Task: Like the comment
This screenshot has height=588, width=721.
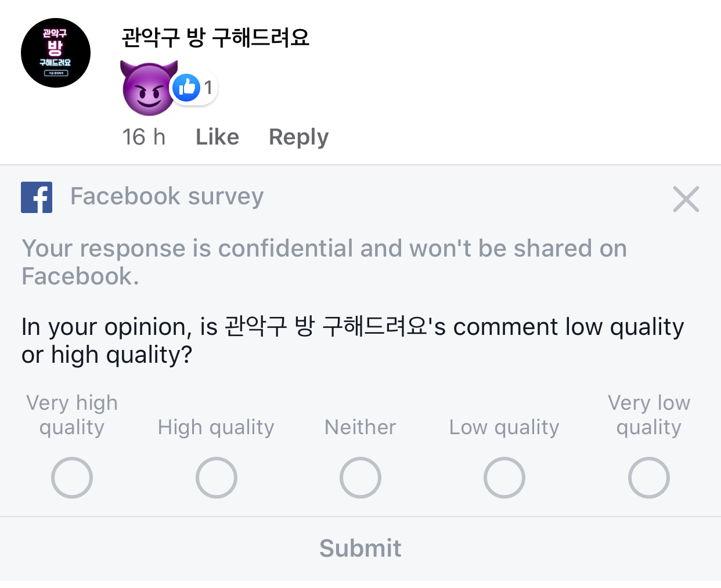Action: click(217, 137)
